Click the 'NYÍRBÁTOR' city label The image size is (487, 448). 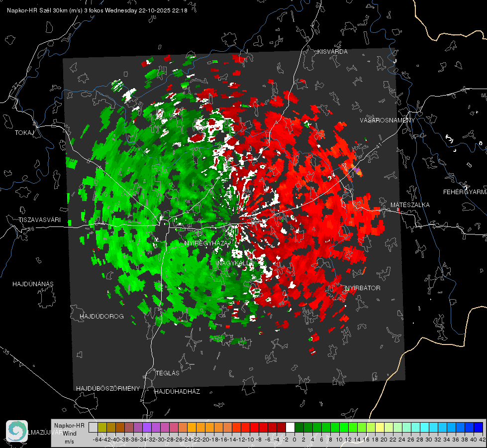pos(363,288)
